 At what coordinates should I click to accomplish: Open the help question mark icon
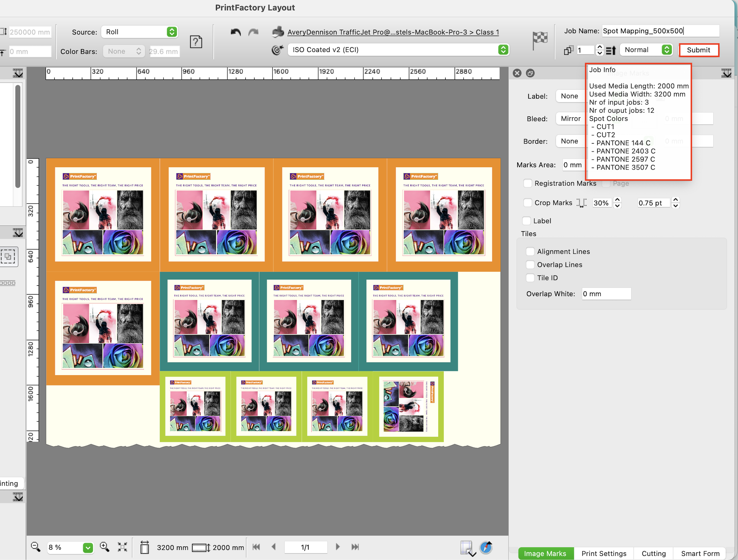[x=196, y=42]
